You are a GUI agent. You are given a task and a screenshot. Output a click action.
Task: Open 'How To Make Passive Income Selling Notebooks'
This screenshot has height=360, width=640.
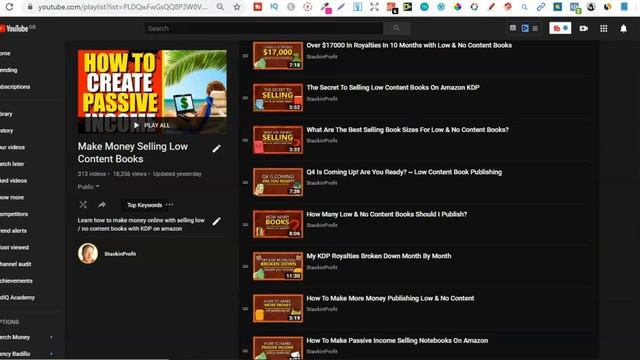tap(397, 340)
